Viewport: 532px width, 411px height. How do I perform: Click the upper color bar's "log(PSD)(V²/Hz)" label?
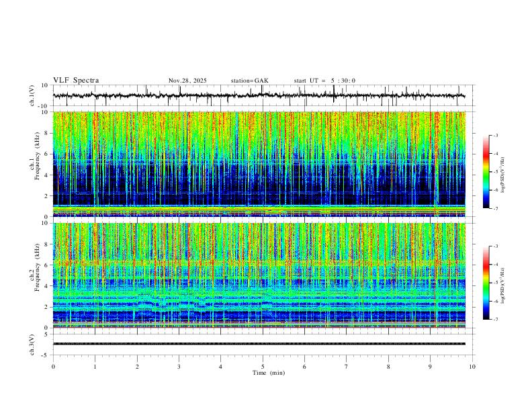coord(503,175)
